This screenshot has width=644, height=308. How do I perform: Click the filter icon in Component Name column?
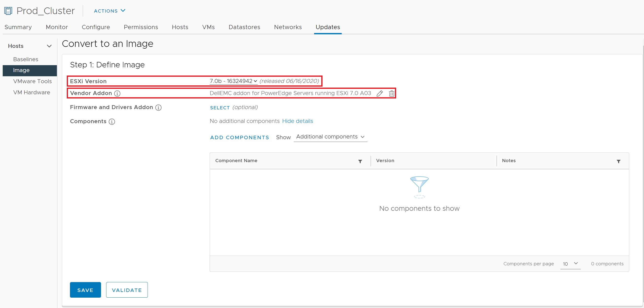coord(360,161)
